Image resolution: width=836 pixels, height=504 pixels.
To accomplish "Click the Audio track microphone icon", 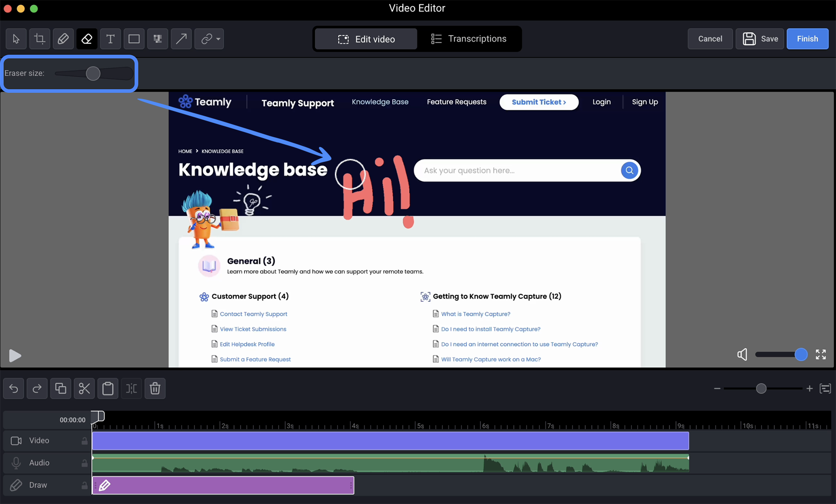I will pyautogui.click(x=16, y=463).
